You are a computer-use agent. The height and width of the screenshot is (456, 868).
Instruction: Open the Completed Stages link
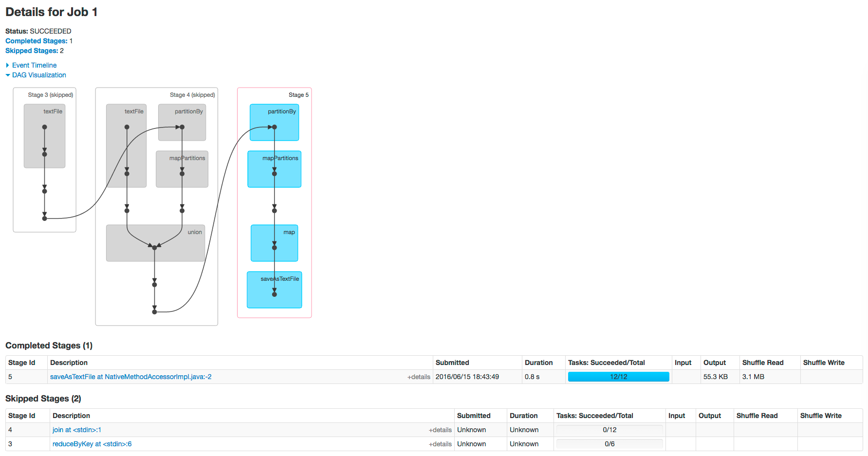(x=36, y=41)
